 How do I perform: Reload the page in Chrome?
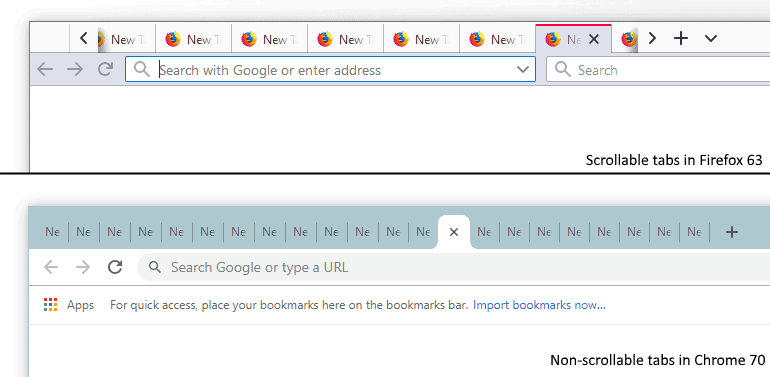[x=115, y=267]
